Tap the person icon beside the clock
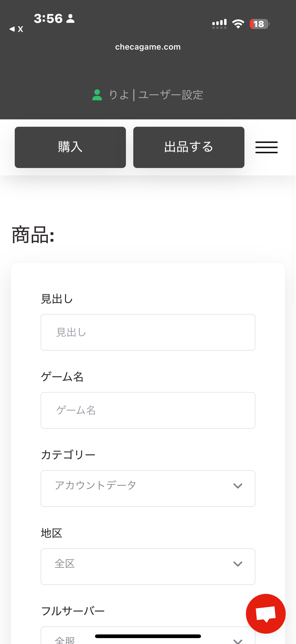 [70, 18]
